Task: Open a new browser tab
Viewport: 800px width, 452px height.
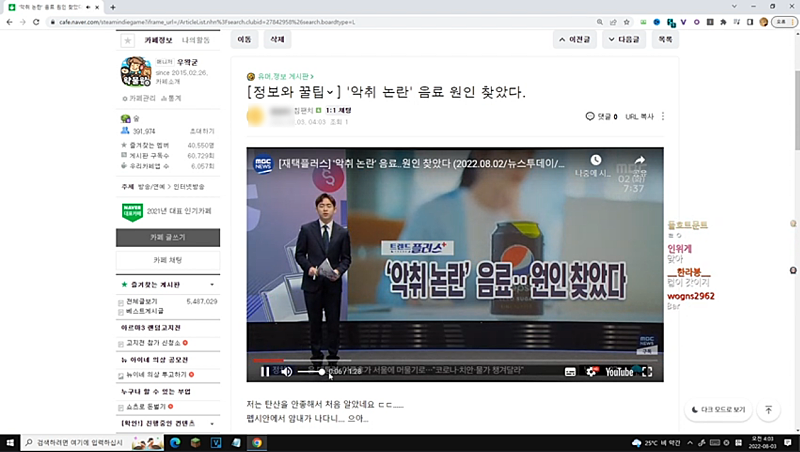Action: [113, 7]
